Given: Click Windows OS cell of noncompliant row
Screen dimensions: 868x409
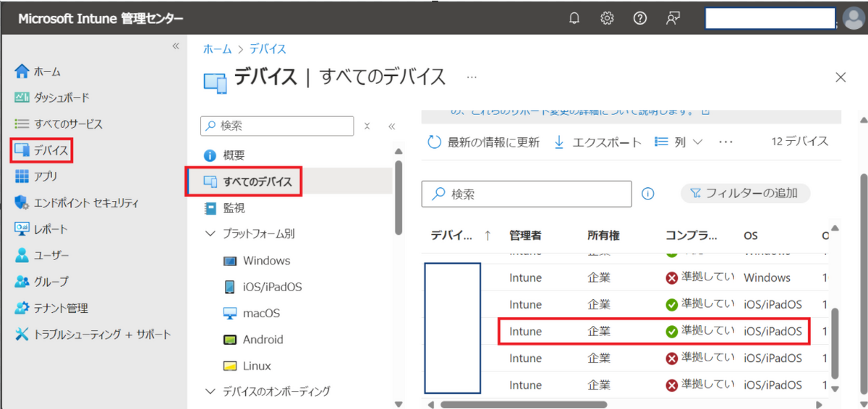Looking at the screenshot, I should coord(767,277).
